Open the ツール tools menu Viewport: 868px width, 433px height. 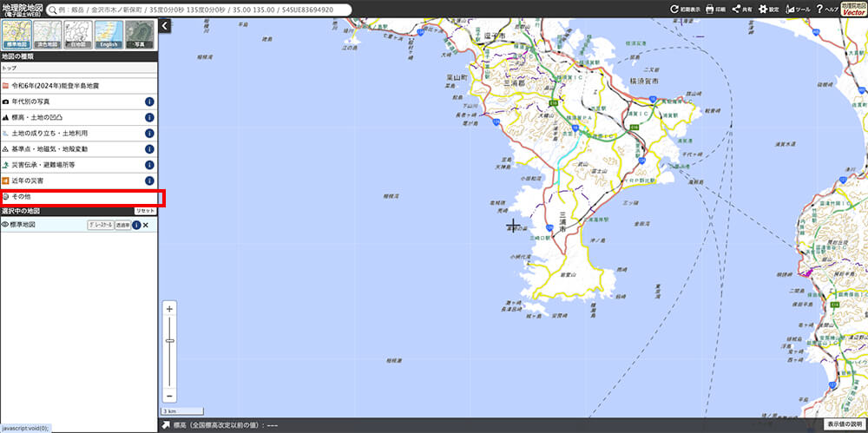(x=797, y=10)
